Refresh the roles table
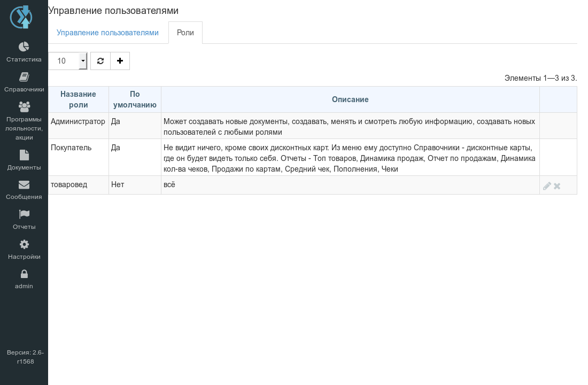The image size is (588, 385). pyautogui.click(x=100, y=61)
